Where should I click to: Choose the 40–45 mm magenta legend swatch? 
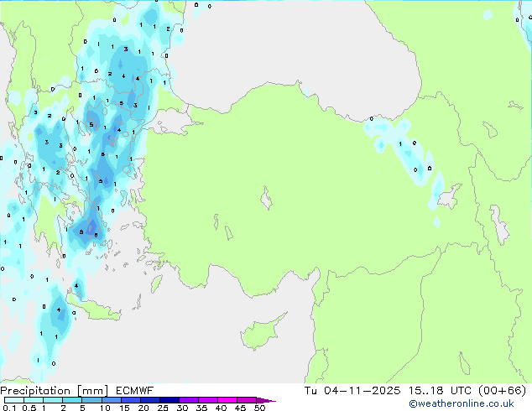click(227, 400)
